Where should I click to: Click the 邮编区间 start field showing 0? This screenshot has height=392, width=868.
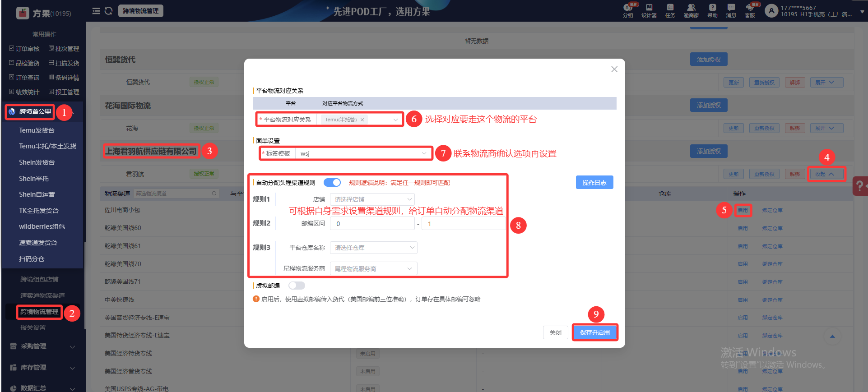372,224
